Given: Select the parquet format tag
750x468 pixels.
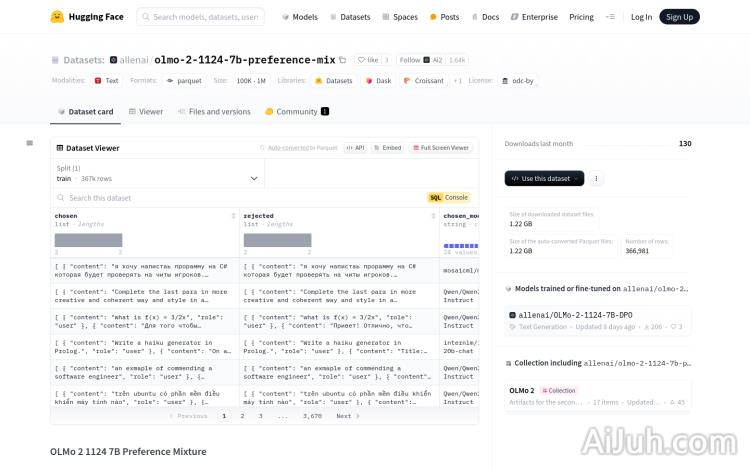Looking at the screenshot, I should 184,80.
